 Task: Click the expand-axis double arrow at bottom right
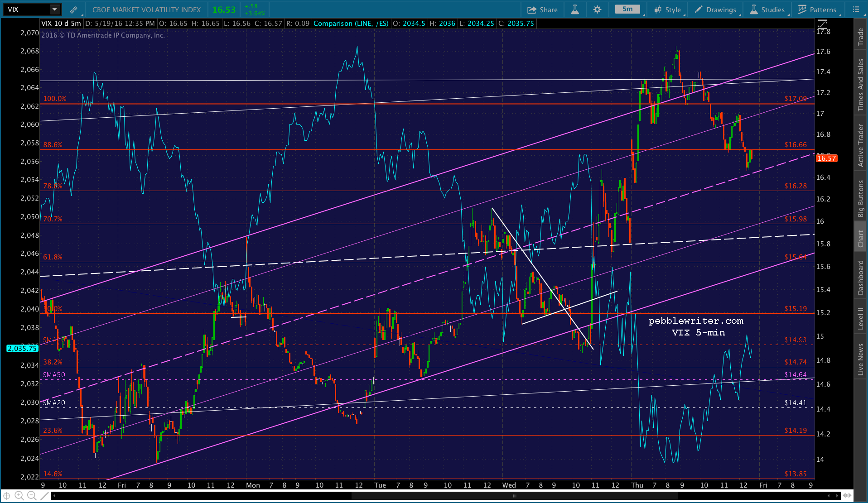coord(847,496)
